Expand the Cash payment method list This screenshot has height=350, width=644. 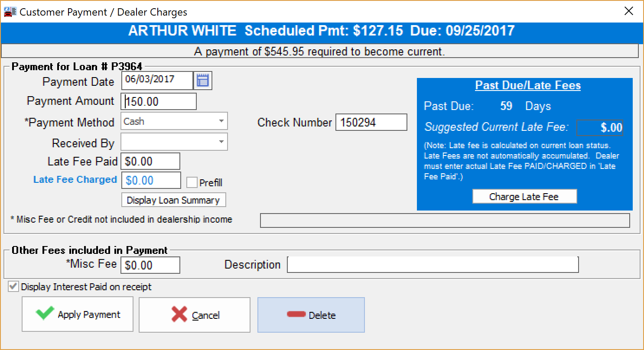pyautogui.click(x=221, y=121)
